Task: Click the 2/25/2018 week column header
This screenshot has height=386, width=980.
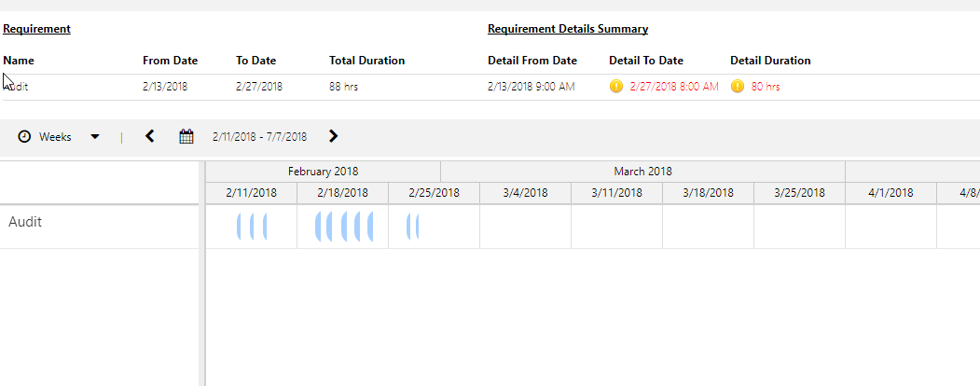Action: point(434,193)
